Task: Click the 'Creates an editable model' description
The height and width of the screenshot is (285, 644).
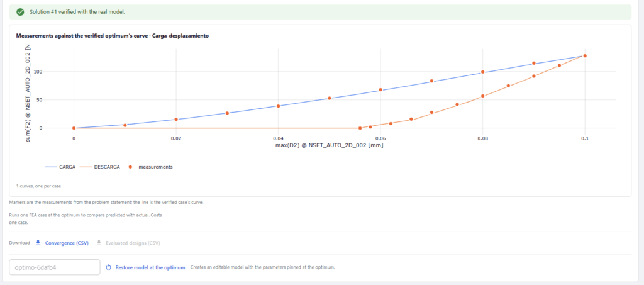Action: [x=263, y=267]
